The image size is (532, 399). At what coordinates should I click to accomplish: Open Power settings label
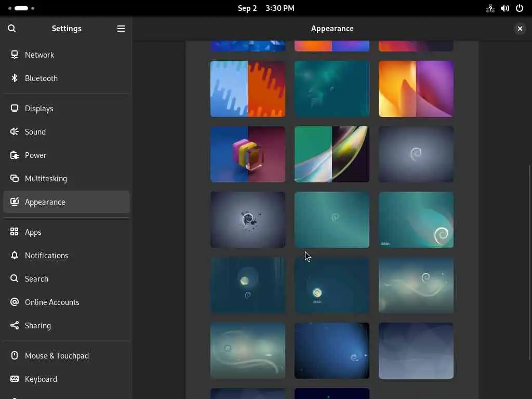36,155
